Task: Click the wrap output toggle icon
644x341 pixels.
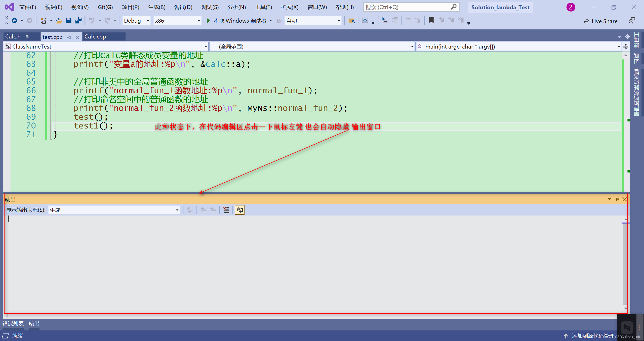Action: pos(240,210)
